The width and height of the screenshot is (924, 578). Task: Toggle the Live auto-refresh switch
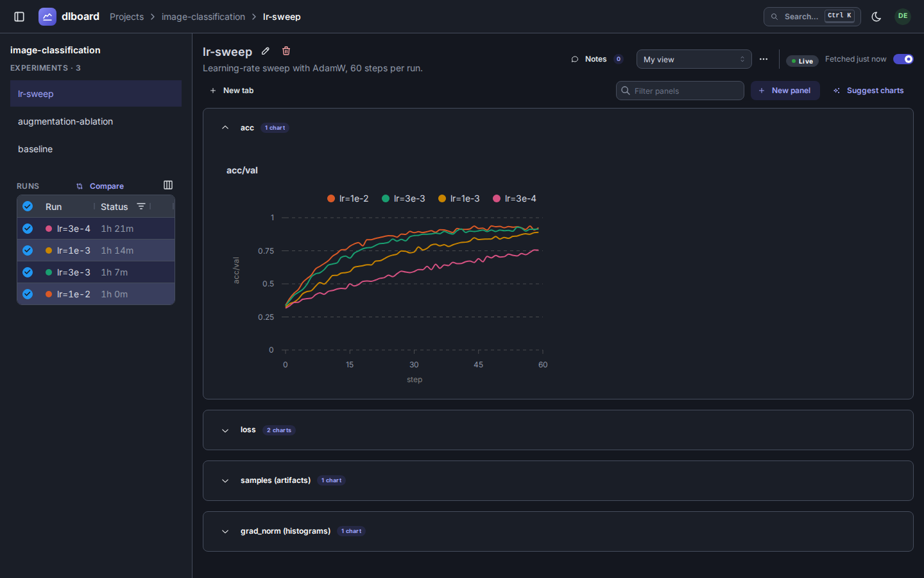pos(903,59)
